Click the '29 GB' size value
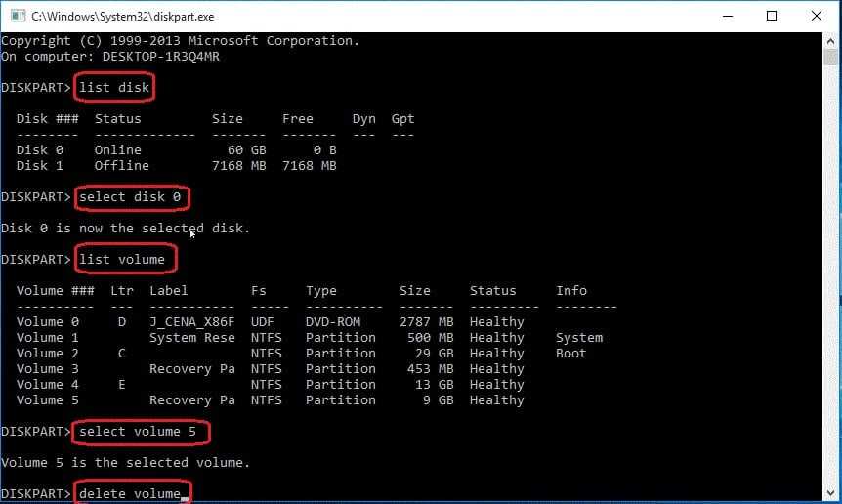 434,353
